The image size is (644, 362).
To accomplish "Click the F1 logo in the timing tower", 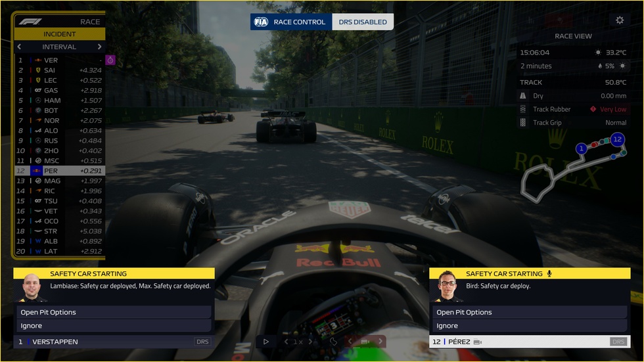I will (30, 22).
